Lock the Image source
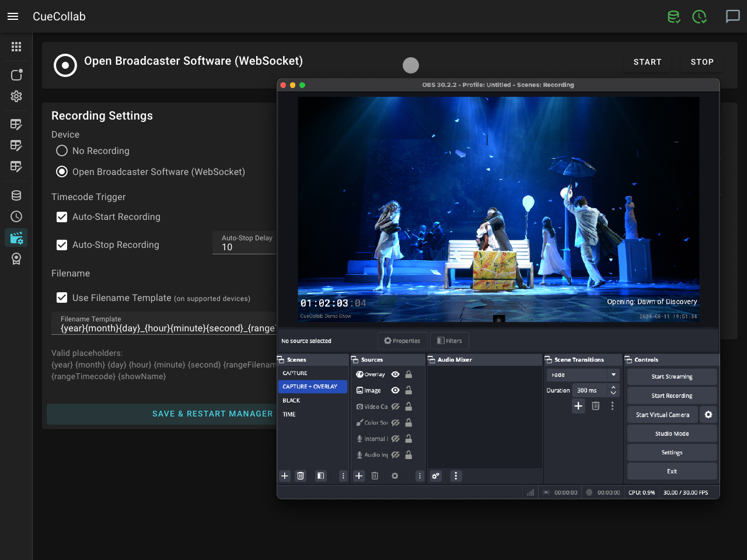The image size is (747, 560). [x=409, y=390]
